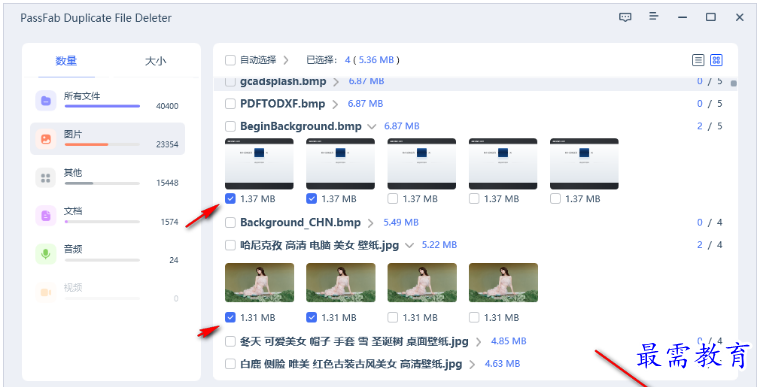Collapse the 哈尼克孜 wallpaper jpg group
The image size is (758, 387).
(x=409, y=245)
